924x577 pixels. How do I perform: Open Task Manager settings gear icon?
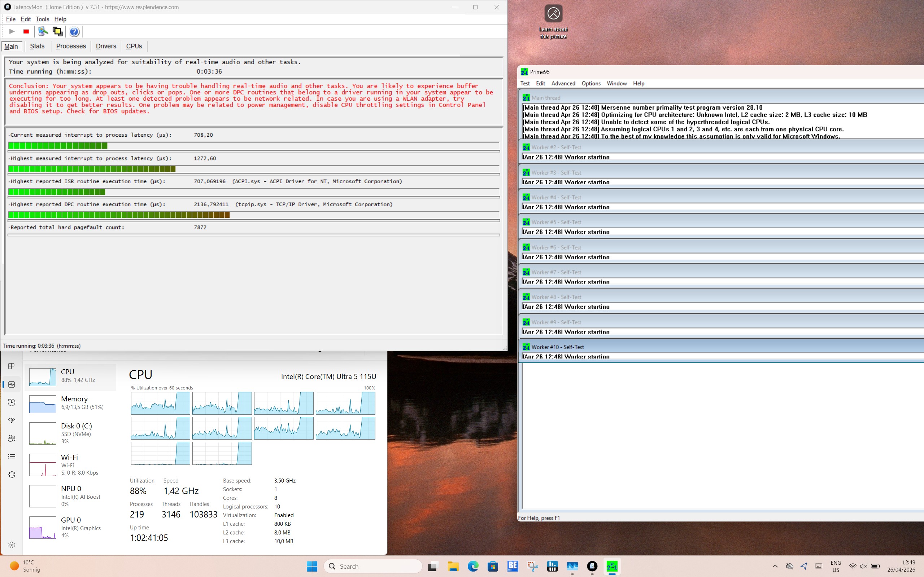tap(12, 545)
